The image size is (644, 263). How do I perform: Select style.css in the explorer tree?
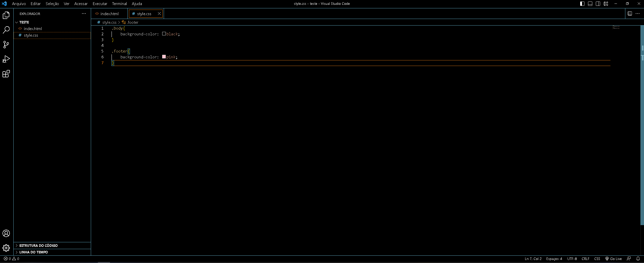tap(52, 35)
